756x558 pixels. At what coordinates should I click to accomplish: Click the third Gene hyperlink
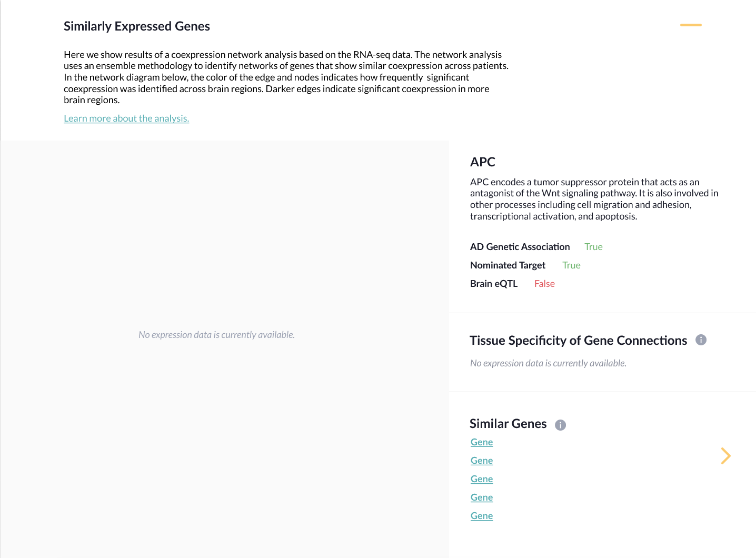(481, 479)
